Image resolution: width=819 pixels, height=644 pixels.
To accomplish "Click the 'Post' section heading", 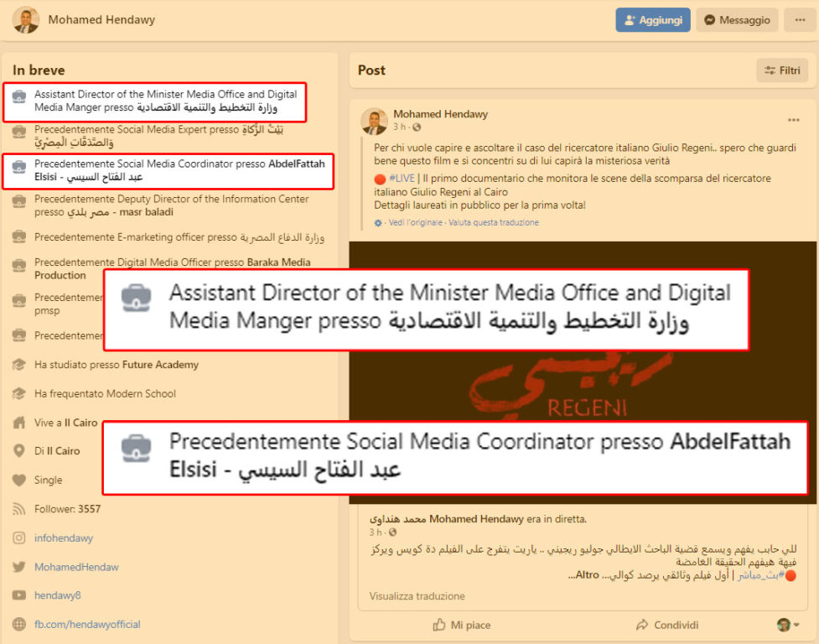I will pyautogui.click(x=371, y=70).
